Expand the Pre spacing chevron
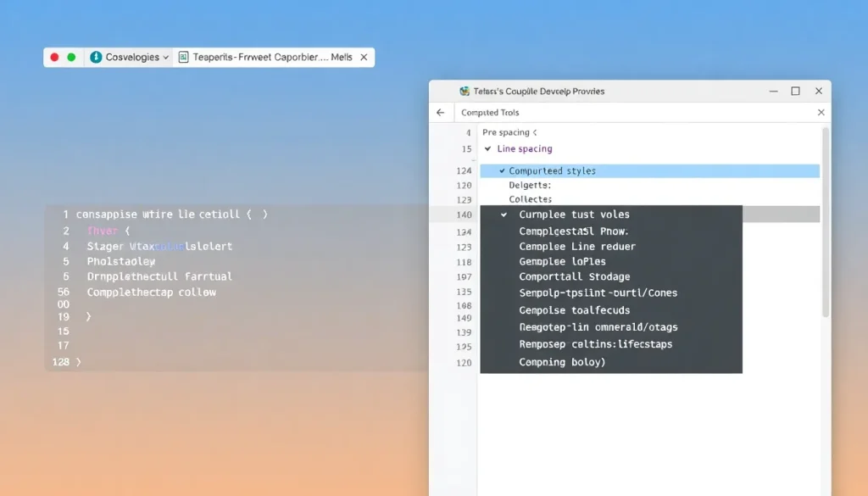Viewport: 868px width, 496px height. click(x=535, y=132)
